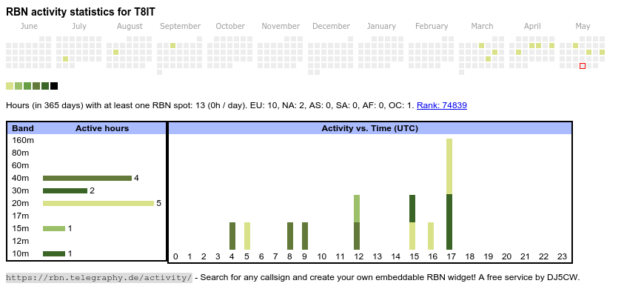Select the red-outlined day cell in May

(583, 66)
